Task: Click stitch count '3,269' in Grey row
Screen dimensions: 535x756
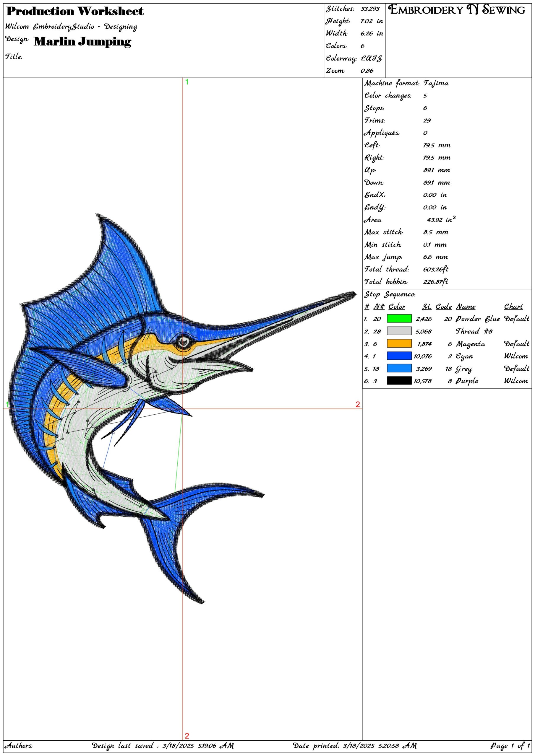Action: [424, 369]
